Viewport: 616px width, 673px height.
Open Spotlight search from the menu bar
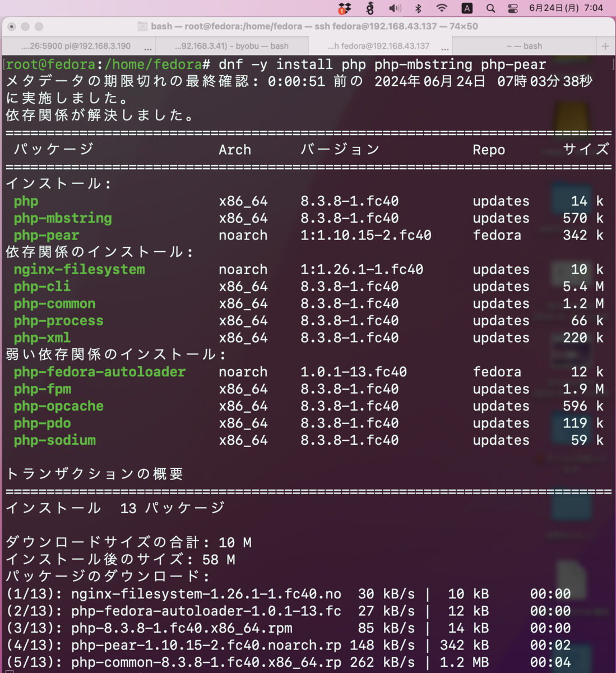tap(491, 8)
